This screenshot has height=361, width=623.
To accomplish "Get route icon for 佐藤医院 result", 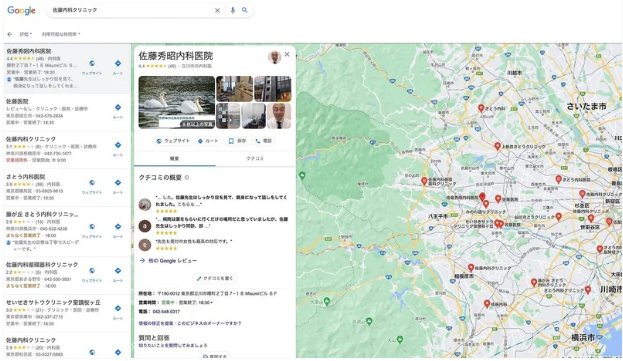I will tap(118, 107).
